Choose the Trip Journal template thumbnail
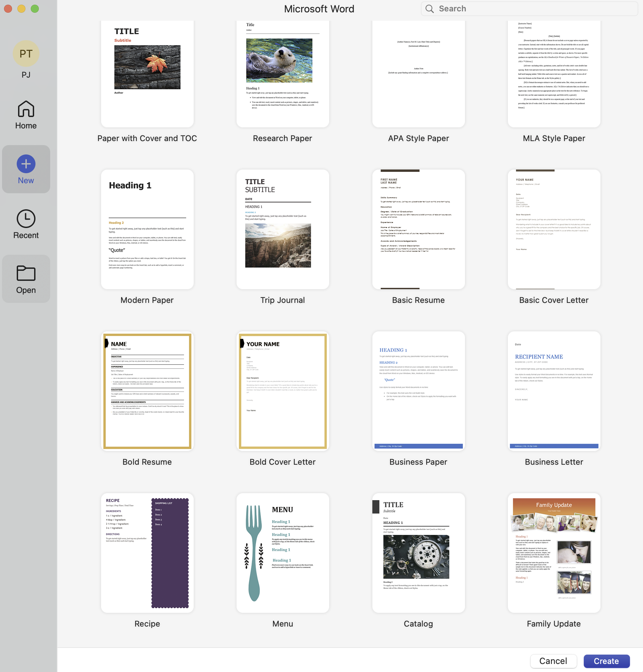643x672 pixels. click(x=282, y=229)
